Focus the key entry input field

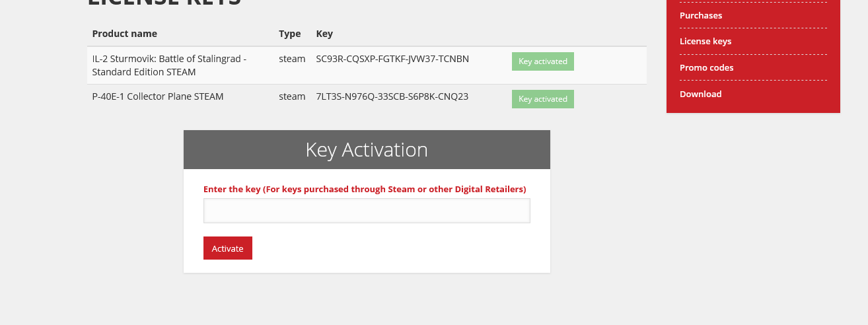367,211
